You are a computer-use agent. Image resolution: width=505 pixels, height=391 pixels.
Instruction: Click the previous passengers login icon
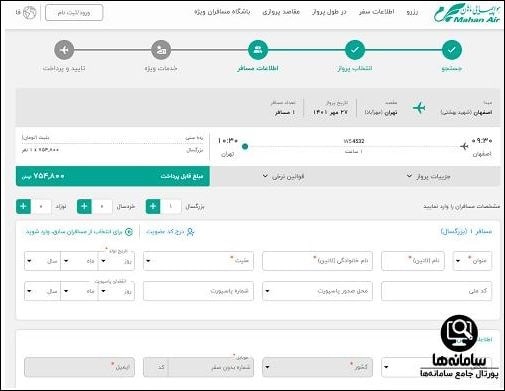(129, 232)
